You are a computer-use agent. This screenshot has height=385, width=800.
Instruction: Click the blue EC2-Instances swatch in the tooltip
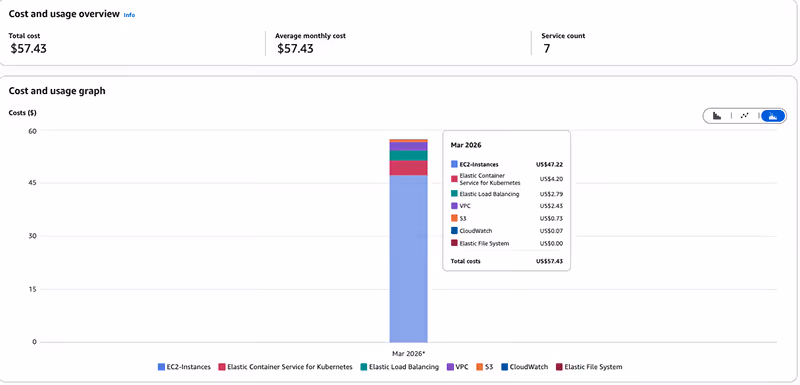pos(454,164)
